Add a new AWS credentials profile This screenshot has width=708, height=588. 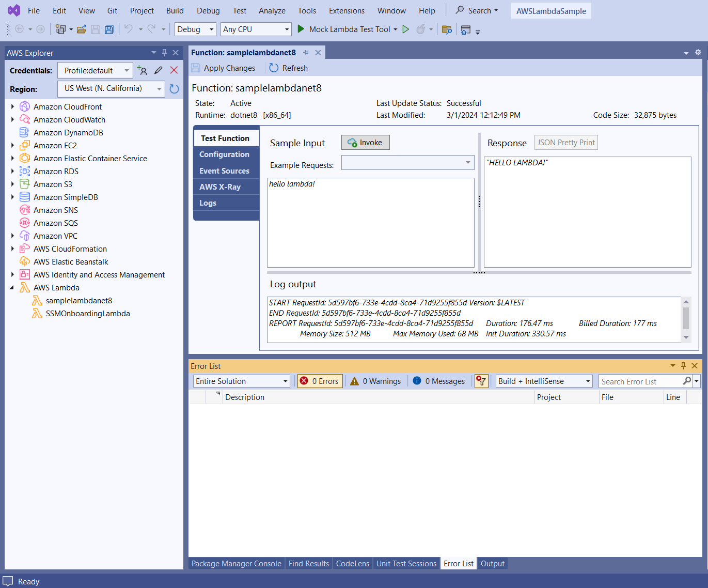coord(141,70)
